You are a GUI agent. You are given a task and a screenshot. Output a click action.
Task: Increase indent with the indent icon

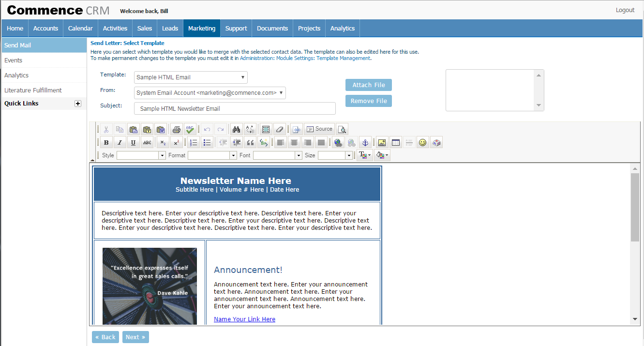point(237,142)
